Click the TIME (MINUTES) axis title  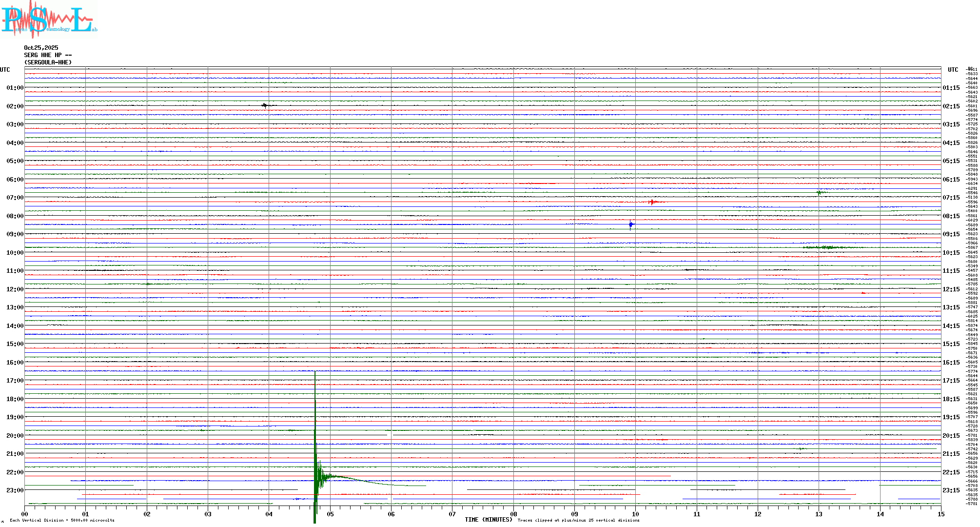click(x=488, y=520)
